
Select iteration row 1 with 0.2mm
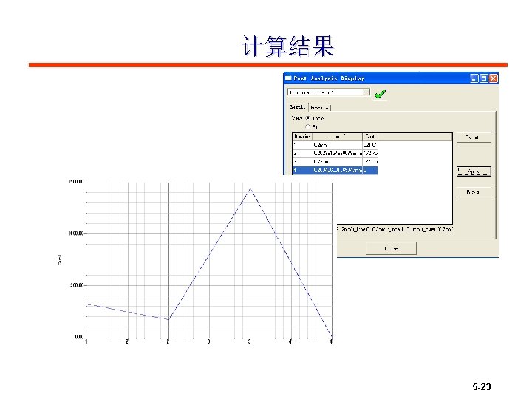click(x=335, y=145)
